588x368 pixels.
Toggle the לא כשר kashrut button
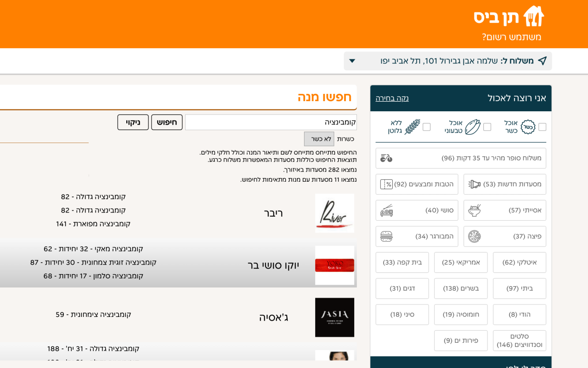[x=319, y=139]
